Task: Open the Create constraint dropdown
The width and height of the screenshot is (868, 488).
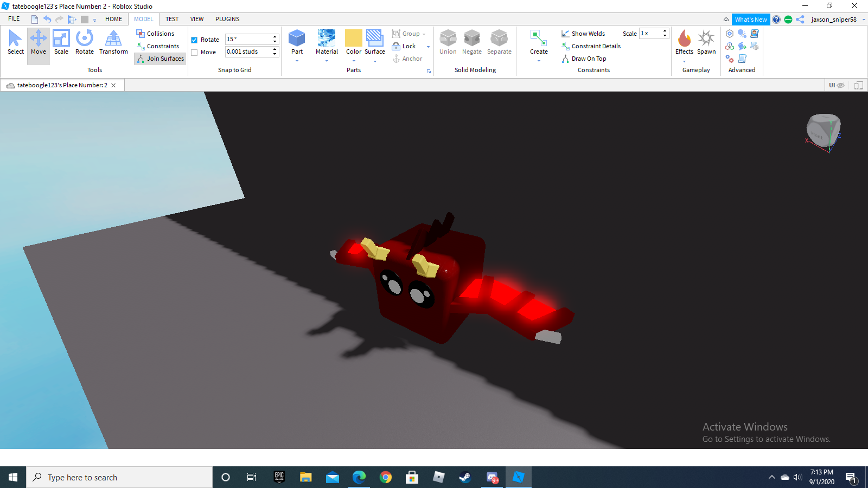Action: 539,61
